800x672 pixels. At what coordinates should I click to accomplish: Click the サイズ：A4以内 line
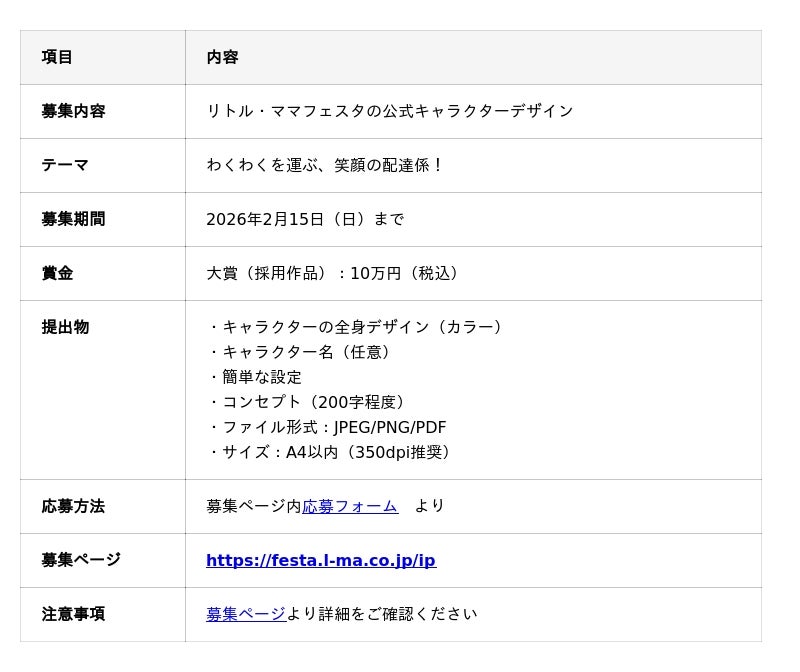point(332,452)
